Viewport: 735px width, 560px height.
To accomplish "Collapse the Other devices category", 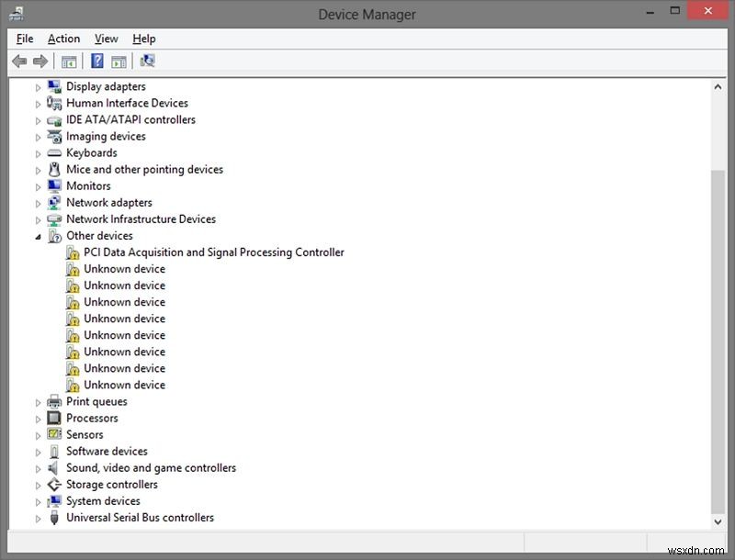I will tap(37, 235).
